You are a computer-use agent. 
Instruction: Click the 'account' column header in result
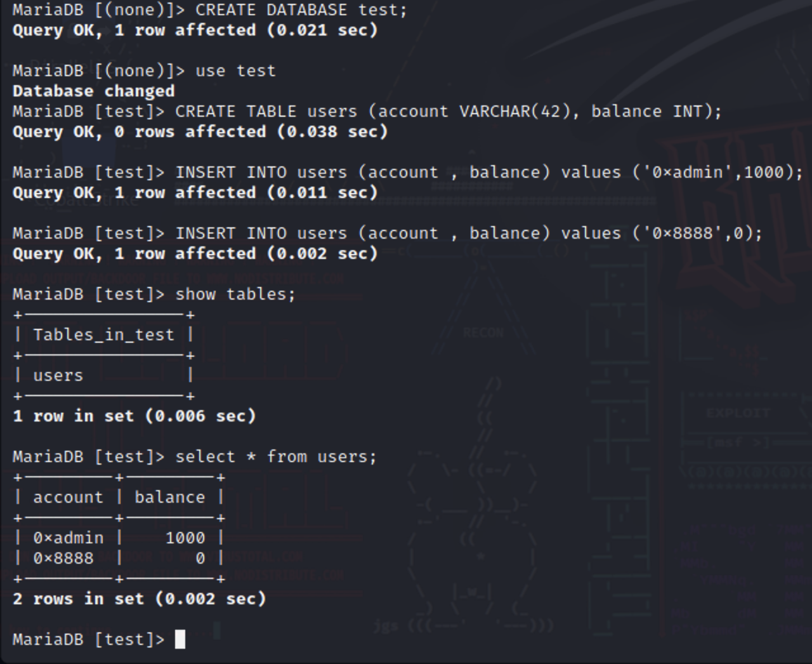(68, 497)
